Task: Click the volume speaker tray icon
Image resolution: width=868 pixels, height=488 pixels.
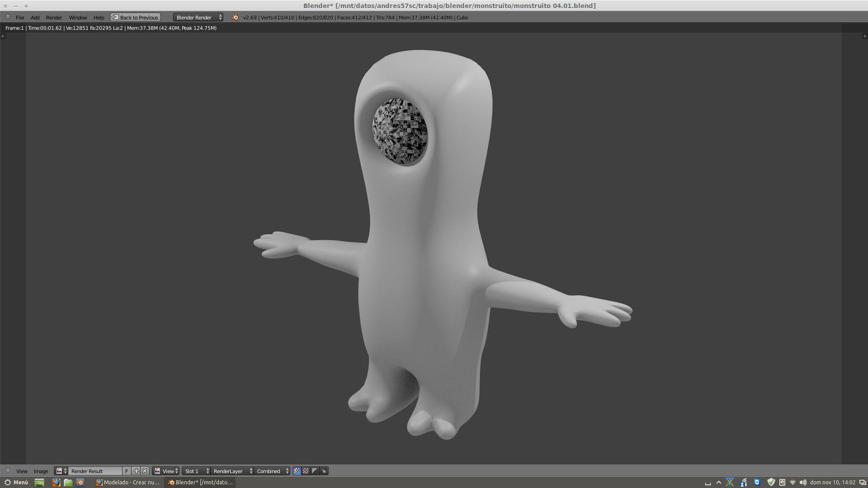Action: pyautogui.click(x=802, y=482)
